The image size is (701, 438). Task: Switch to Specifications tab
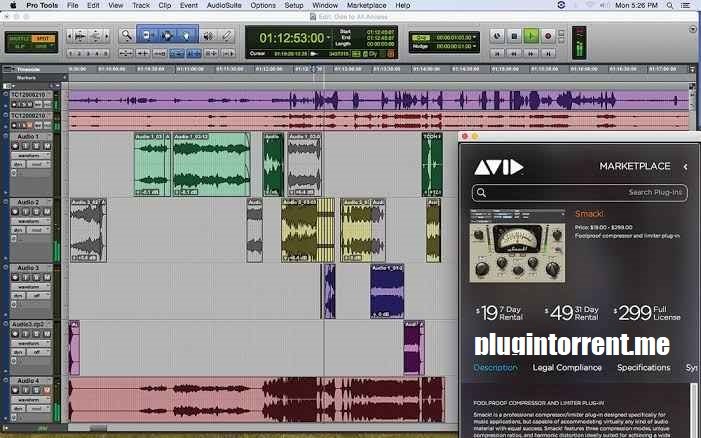point(644,368)
